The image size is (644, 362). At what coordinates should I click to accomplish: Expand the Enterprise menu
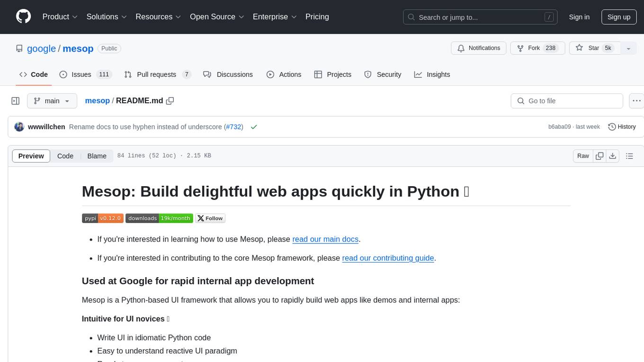tap(275, 17)
